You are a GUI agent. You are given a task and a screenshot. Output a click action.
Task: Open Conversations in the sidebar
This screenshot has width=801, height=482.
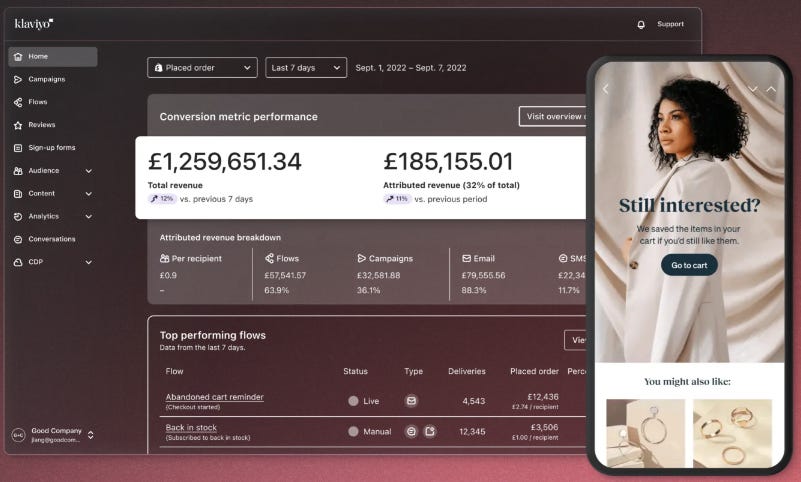point(53,239)
